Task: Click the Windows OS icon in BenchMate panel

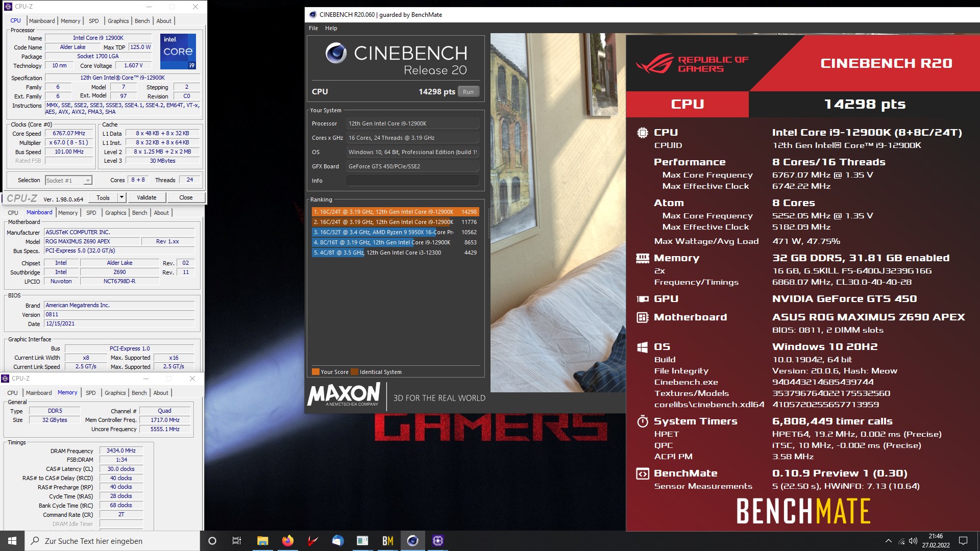Action: (x=643, y=347)
